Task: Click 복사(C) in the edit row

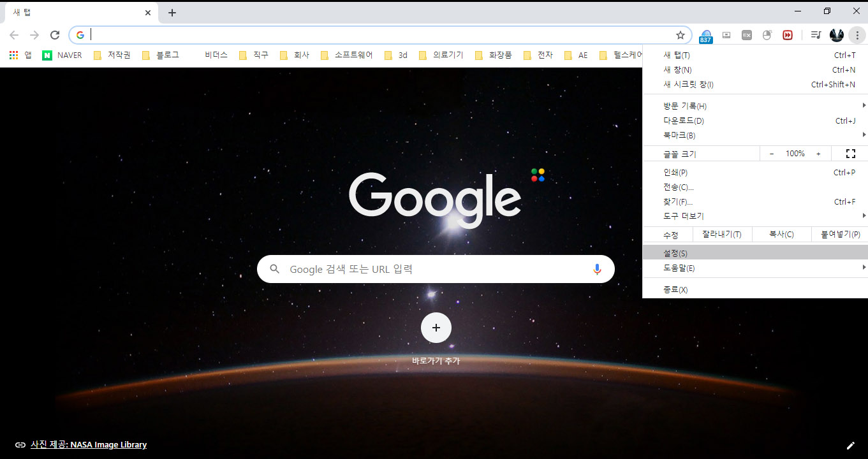Action: click(781, 235)
